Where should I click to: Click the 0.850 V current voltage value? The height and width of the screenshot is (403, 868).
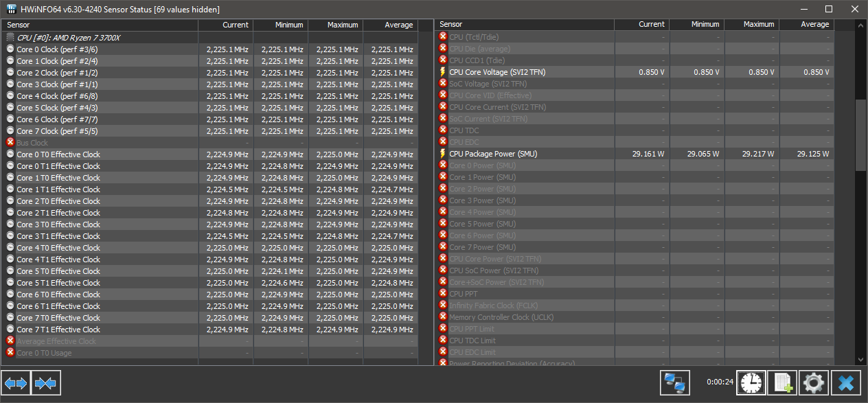[651, 73]
